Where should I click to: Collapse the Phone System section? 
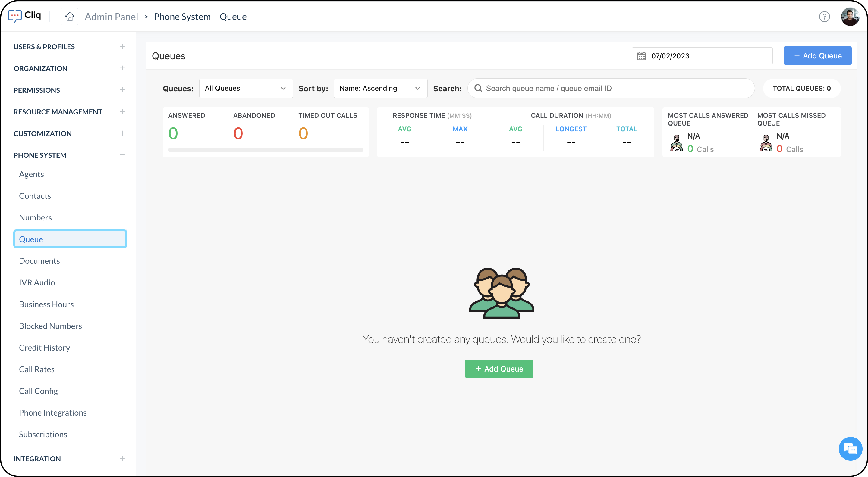122,155
